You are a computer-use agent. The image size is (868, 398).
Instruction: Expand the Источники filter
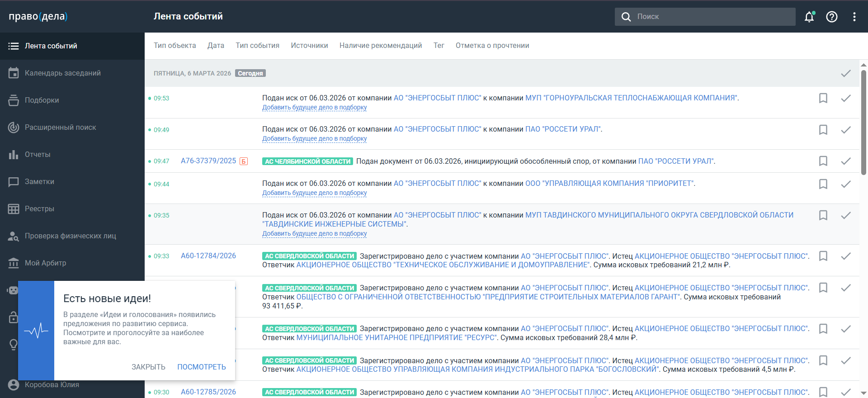coord(309,45)
